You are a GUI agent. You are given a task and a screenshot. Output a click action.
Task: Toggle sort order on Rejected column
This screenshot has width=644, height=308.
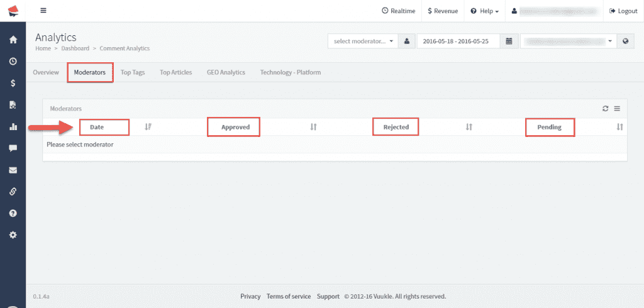(x=469, y=127)
